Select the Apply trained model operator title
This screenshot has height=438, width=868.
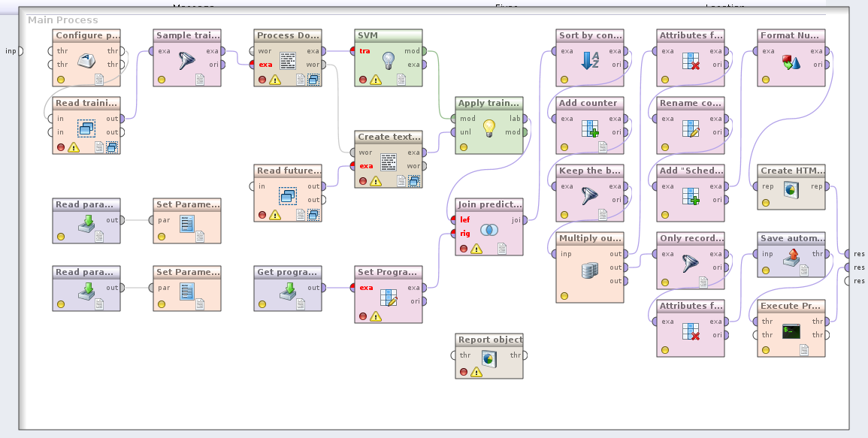pyautogui.click(x=488, y=103)
